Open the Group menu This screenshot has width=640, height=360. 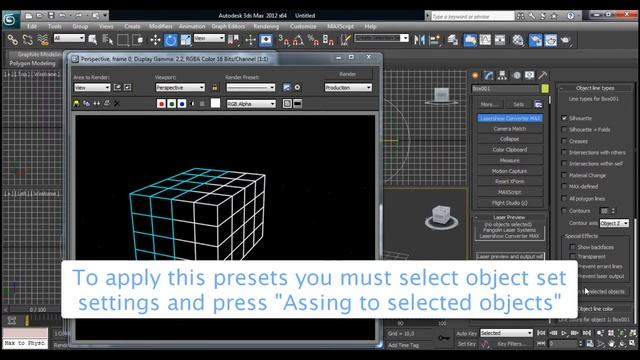(x=80, y=26)
